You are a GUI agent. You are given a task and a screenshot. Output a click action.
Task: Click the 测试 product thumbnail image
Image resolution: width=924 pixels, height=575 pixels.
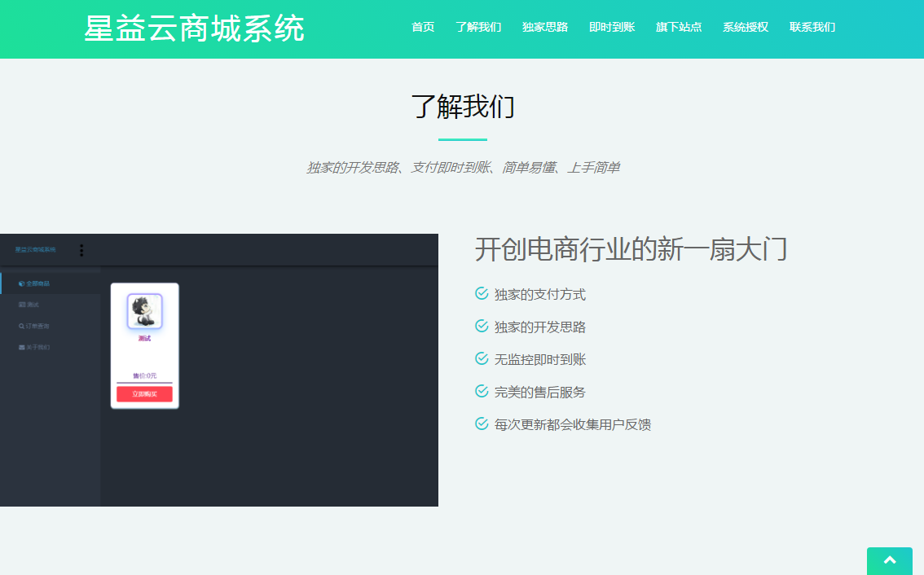point(144,312)
